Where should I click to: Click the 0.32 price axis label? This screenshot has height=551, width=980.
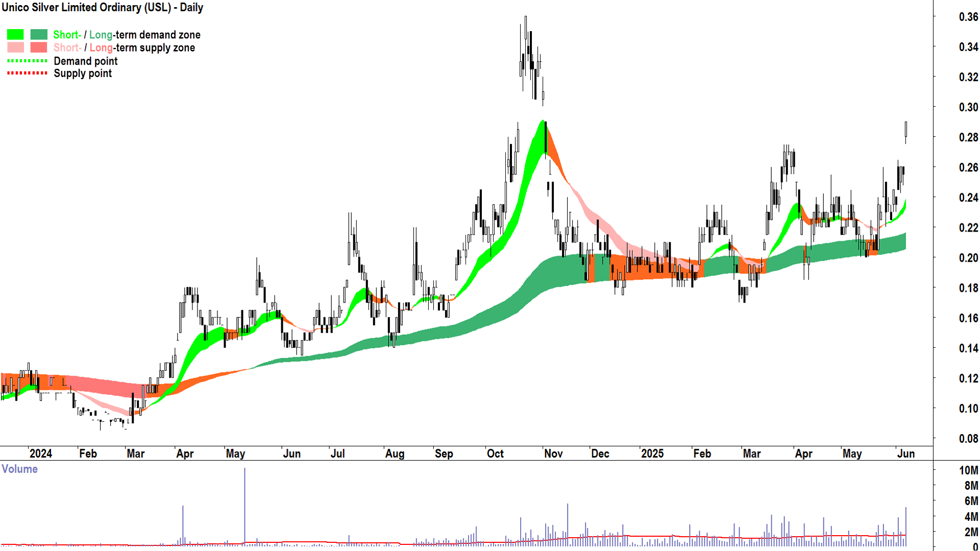point(968,77)
